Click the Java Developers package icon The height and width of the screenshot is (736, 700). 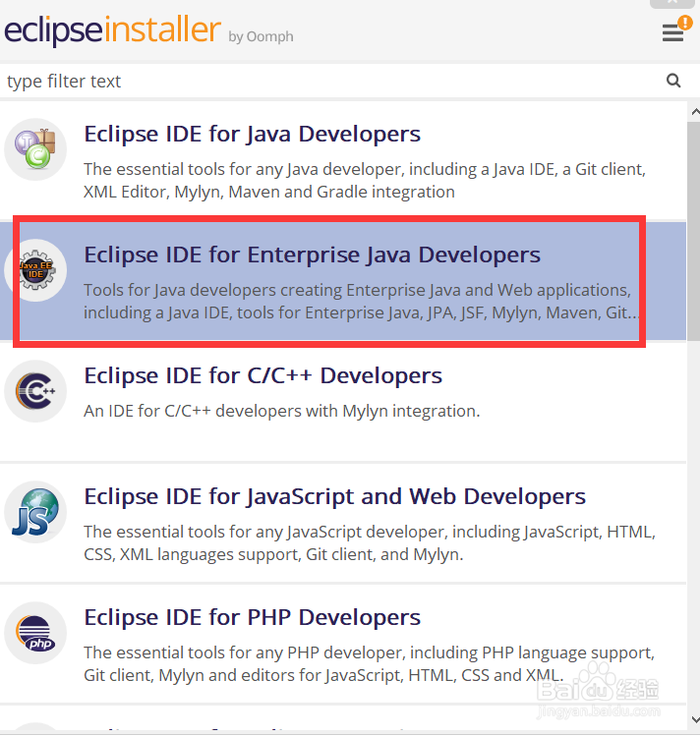point(35,149)
